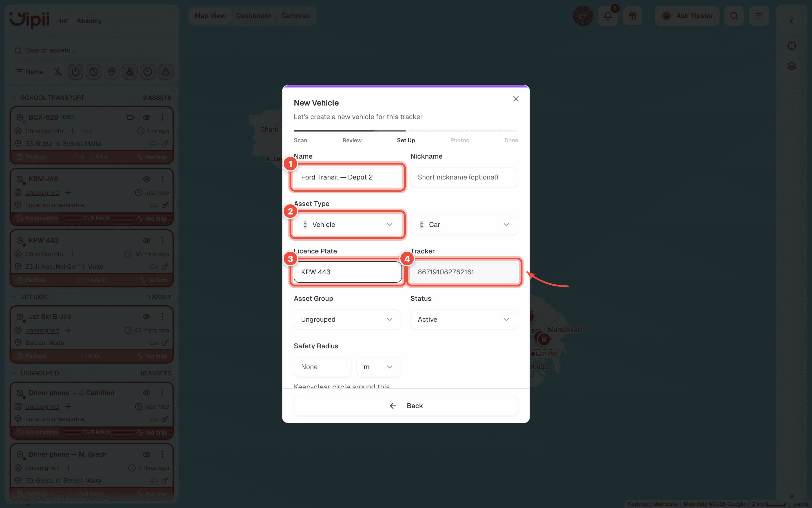812x508 pixels.
Task: Open the hamburger menu icon
Action: 759,16
